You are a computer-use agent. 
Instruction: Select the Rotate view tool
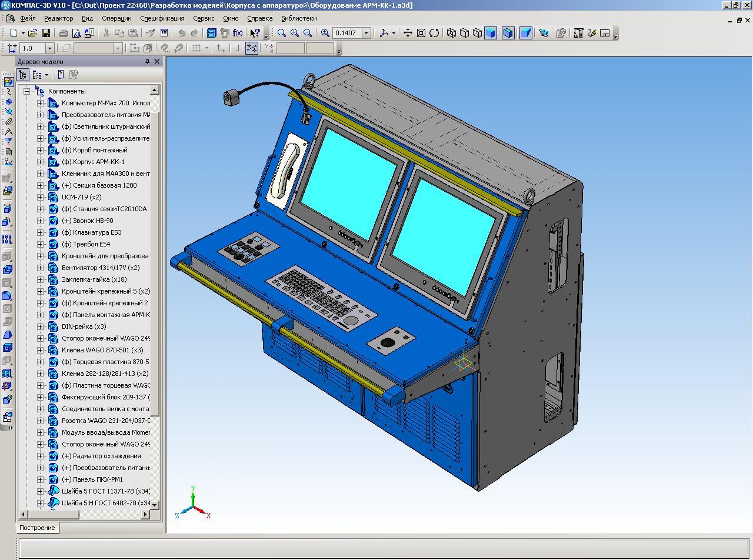click(434, 33)
